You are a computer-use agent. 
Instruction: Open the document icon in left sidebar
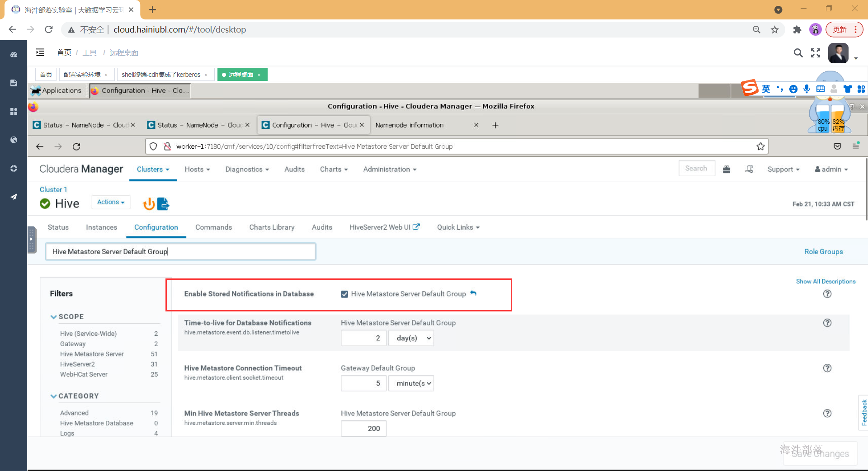coord(14,83)
